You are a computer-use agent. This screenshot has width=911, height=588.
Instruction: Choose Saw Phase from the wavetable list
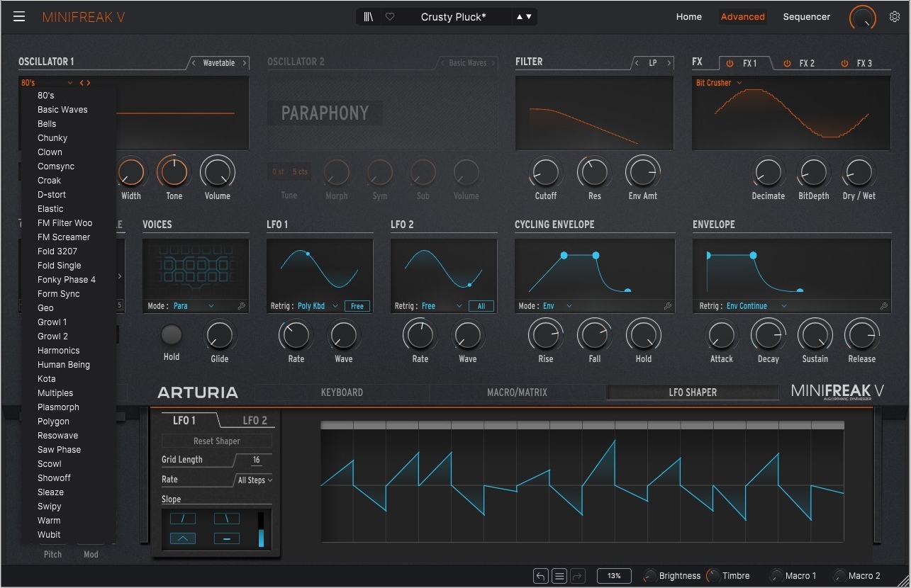click(59, 449)
